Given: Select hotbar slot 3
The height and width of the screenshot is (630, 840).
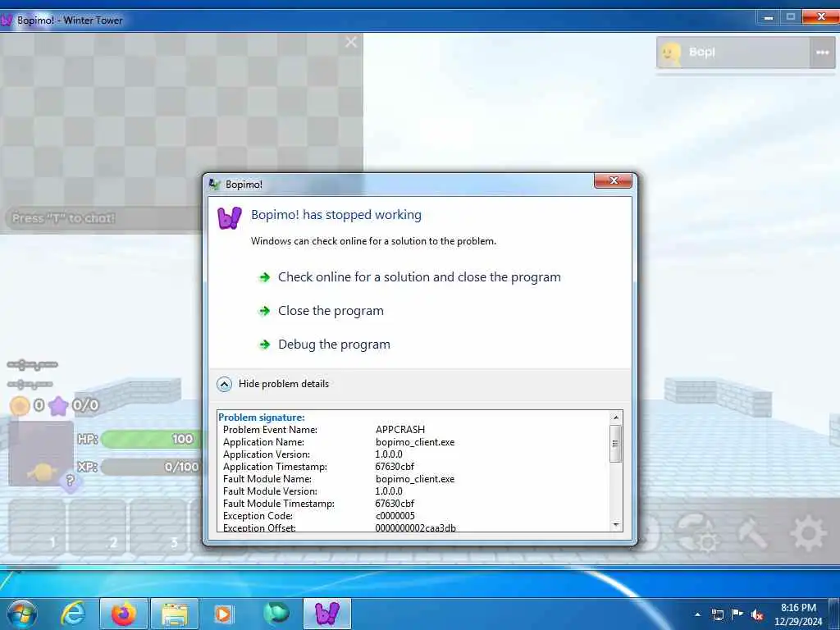Looking at the screenshot, I should 158,527.
